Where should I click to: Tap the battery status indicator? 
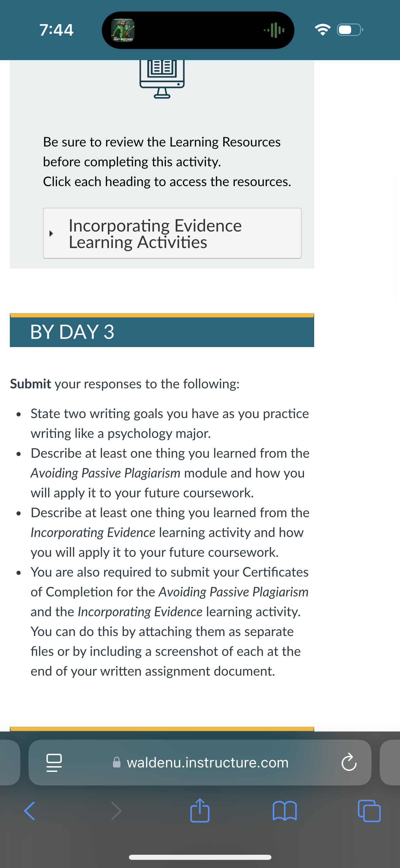(350, 30)
